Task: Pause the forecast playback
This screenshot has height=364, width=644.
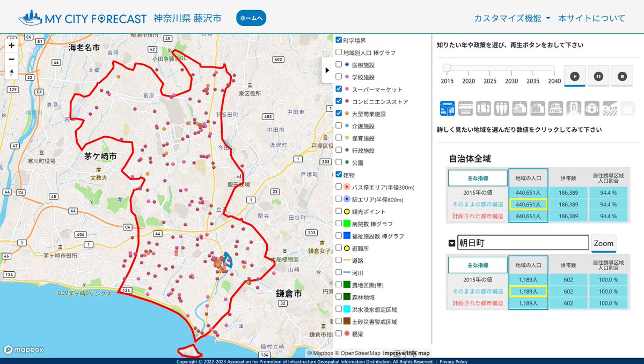Action: (598, 76)
